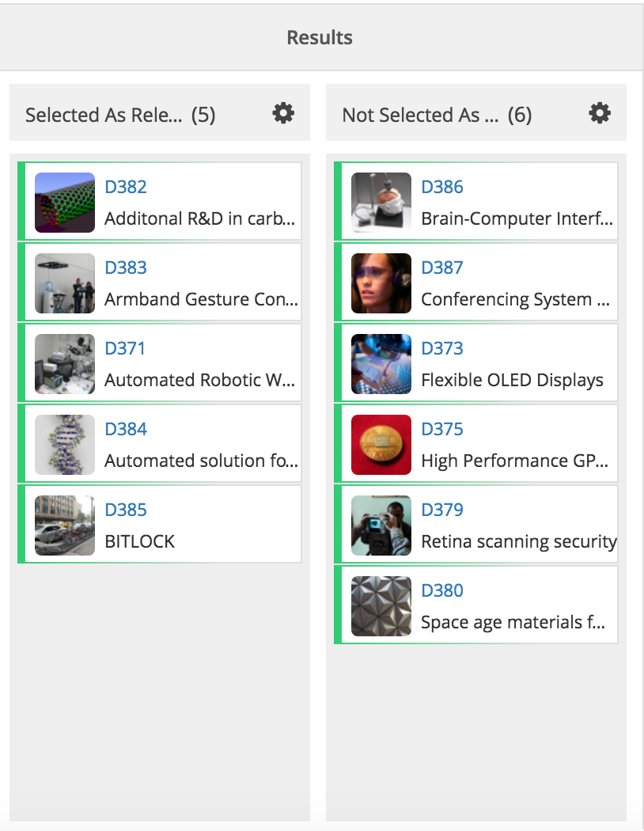Click the geometric metal thumbnail for D380
This screenshot has width=644, height=831.
point(381,606)
